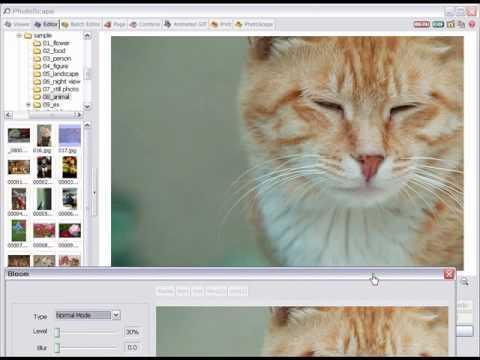Click the Bloom Level slider handle
Screen dimensions: 480x360
tap(57, 332)
